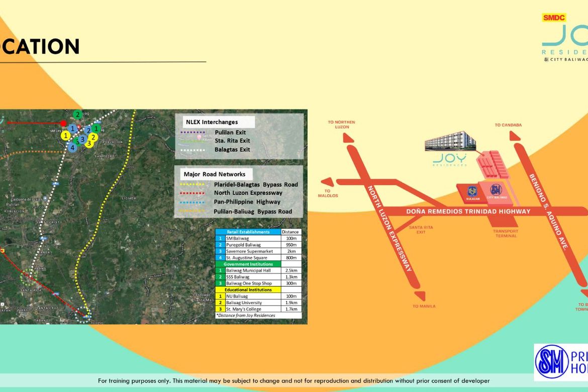Viewport: 588px width, 392px height.
Task: Click the blue map marker numbered 4
Action: (72, 147)
